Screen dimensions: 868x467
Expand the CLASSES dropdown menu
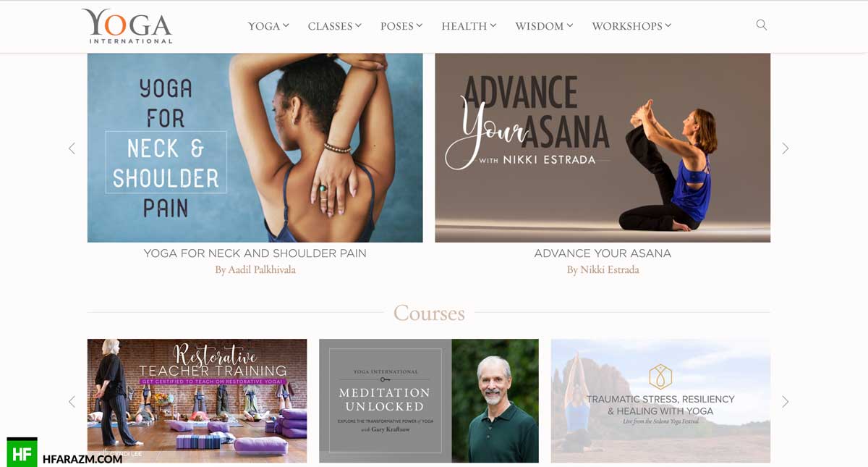(335, 26)
